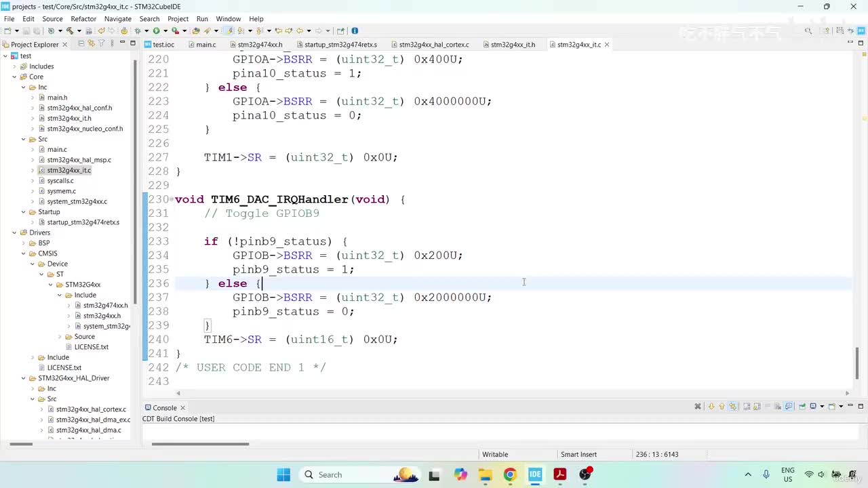Click the console previous error up arrow
Screen dimensions: 868x488
(722, 407)
